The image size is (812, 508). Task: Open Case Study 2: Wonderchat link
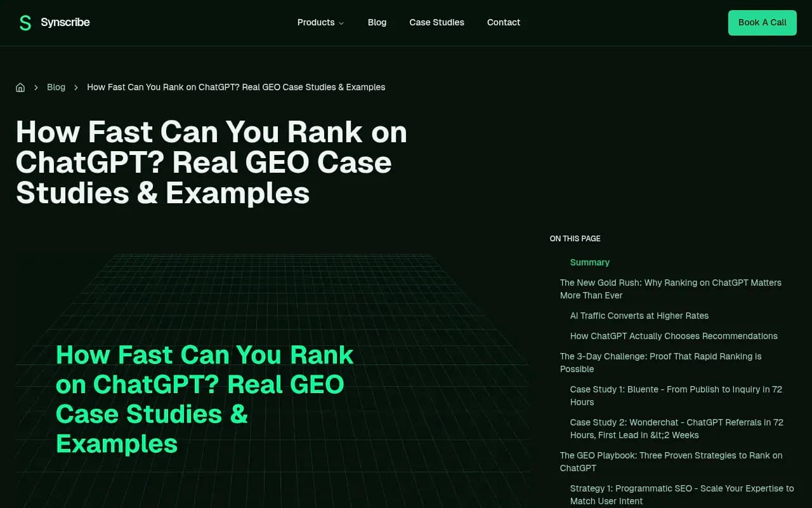pos(676,429)
